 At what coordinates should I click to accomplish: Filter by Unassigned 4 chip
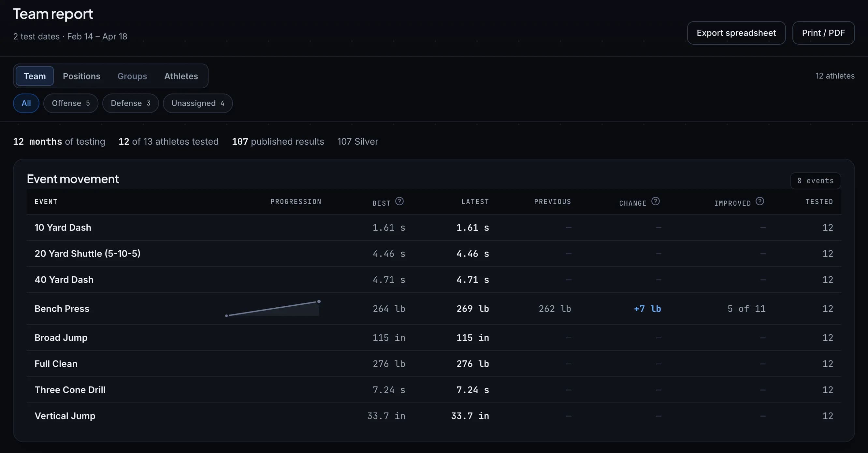click(x=198, y=103)
